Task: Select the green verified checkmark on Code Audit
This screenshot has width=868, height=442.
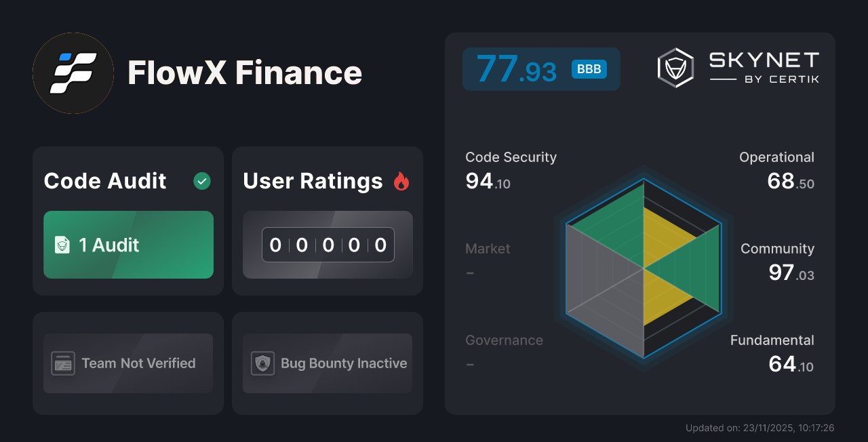Action: [201, 180]
